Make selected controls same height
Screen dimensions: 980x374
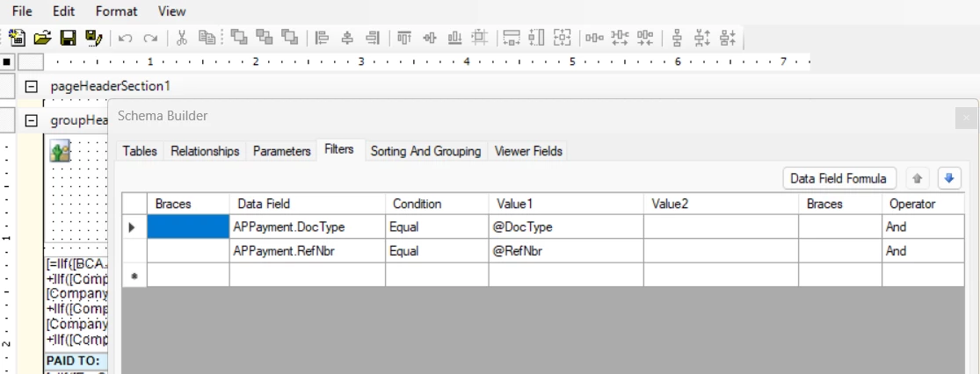(537, 38)
